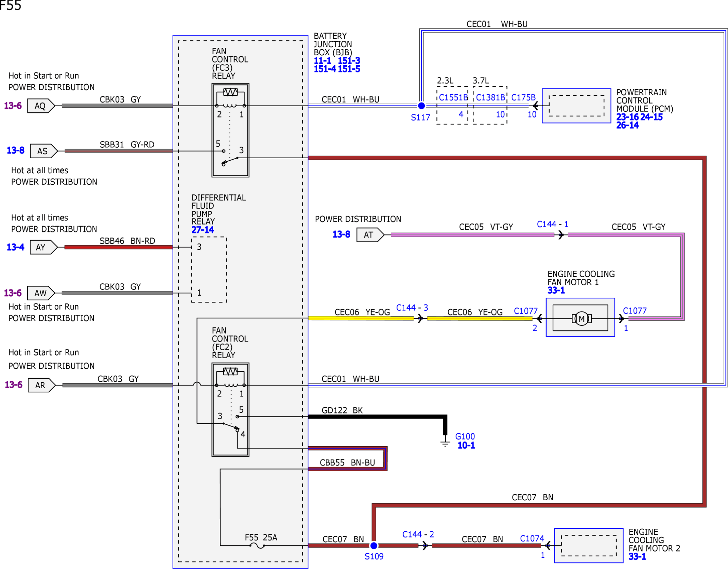Screen dimensions: 728x569
Task: Open the 24-15 PCM page reference
Action: click(651, 117)
